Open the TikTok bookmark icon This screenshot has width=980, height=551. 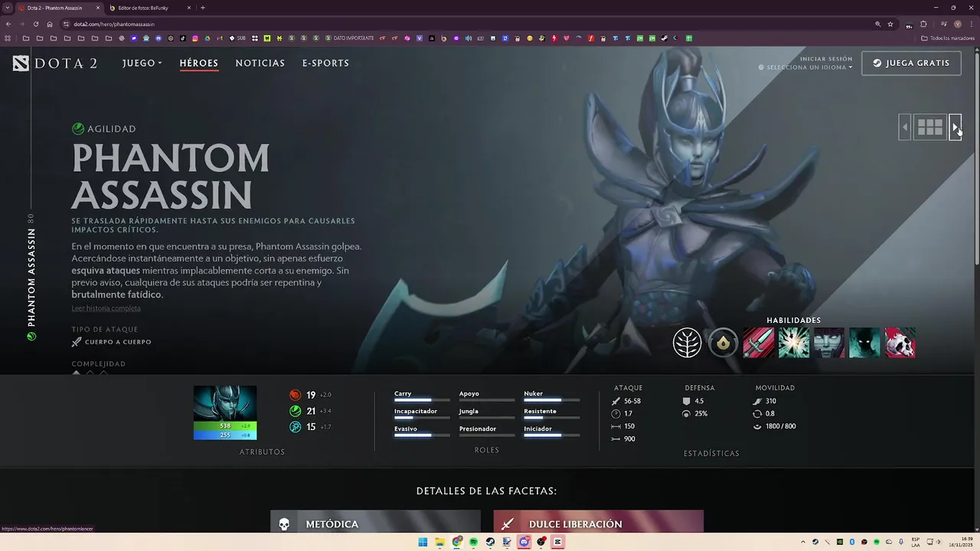pos(183,38)
